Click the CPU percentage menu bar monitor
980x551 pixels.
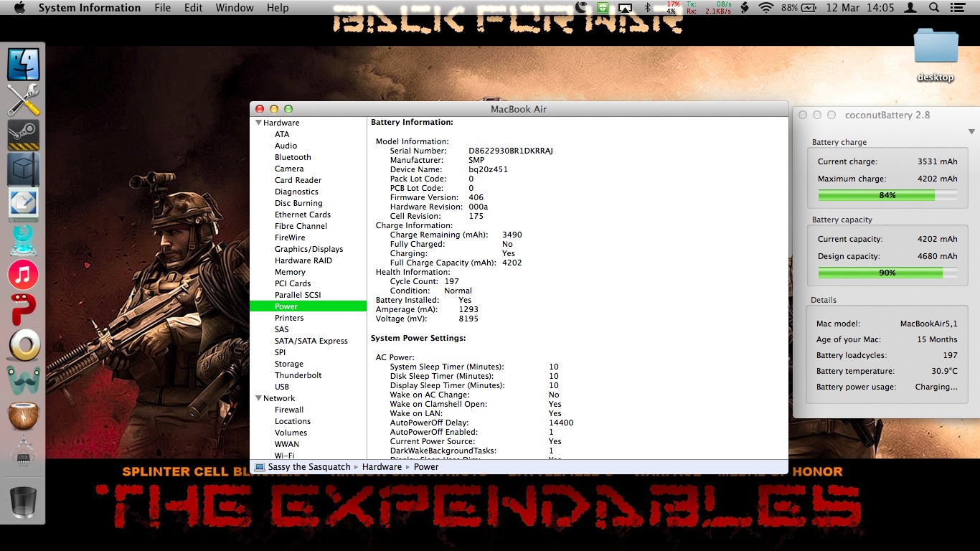tap(672, 8)
